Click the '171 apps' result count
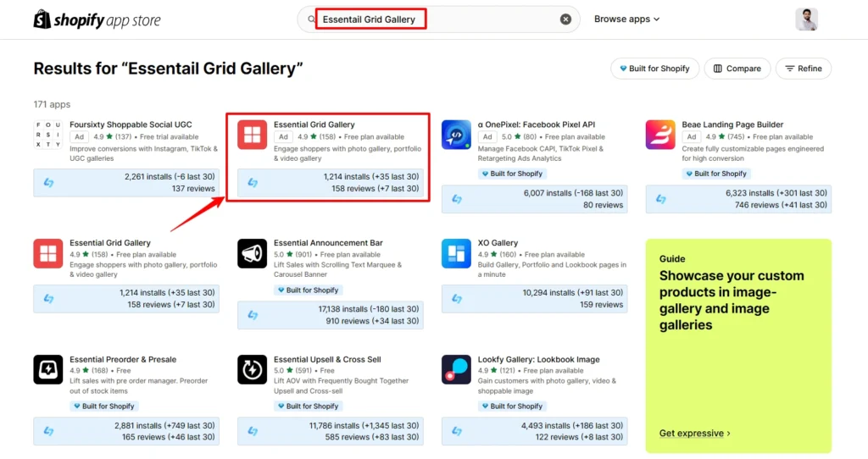868x459 pixels. click(x=52, y=104)
